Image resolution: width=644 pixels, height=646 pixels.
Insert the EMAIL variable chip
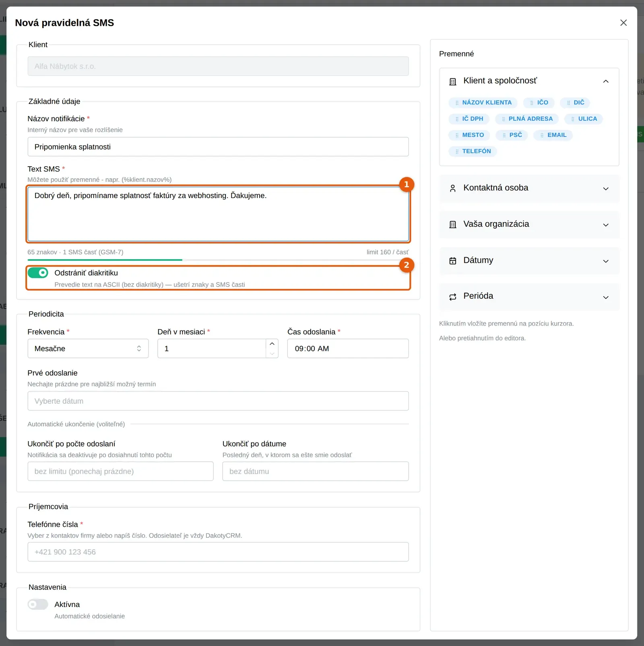coord(553,135)
